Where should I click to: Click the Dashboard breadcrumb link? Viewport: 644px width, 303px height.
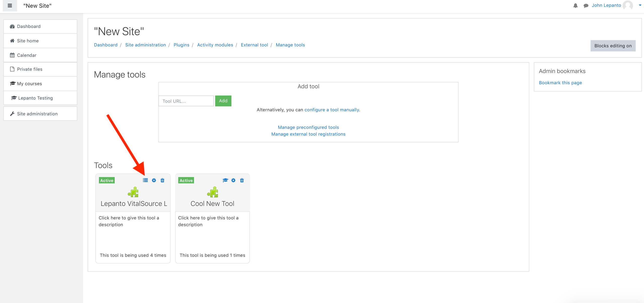tap(106, 45)
